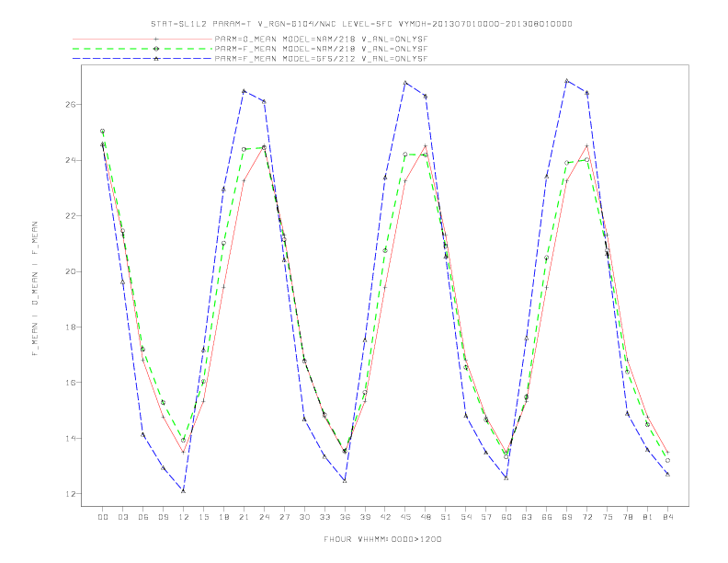The height and width of the screenshot is (563, 728).
Task: Click x-axis tick label 75
Action: pos(608,517)
